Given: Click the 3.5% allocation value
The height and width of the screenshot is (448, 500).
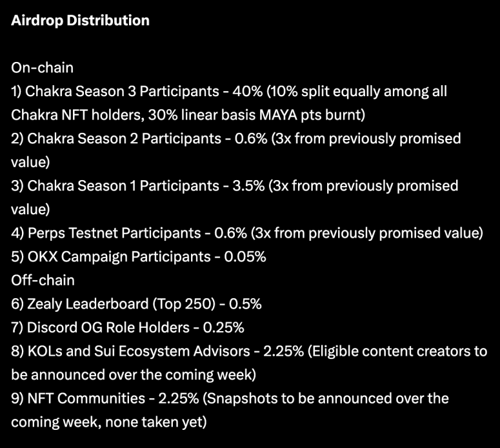Looking at the screenshot, I should click(248, 186).
